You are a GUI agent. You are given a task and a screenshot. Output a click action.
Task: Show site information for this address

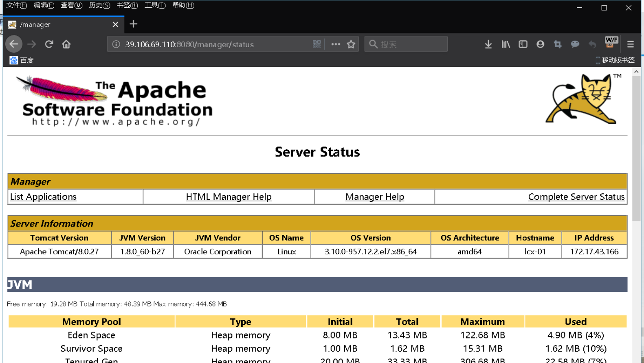tap(116, 44)
